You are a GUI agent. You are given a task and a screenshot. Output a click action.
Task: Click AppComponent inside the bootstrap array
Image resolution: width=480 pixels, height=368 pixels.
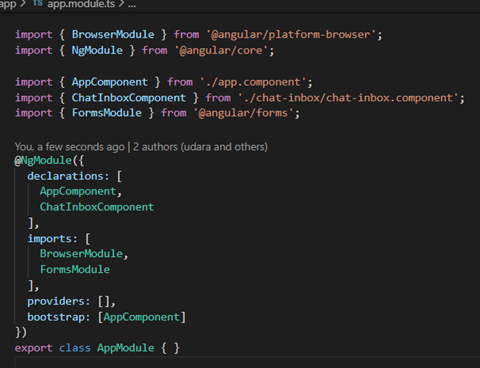(142, 317)
